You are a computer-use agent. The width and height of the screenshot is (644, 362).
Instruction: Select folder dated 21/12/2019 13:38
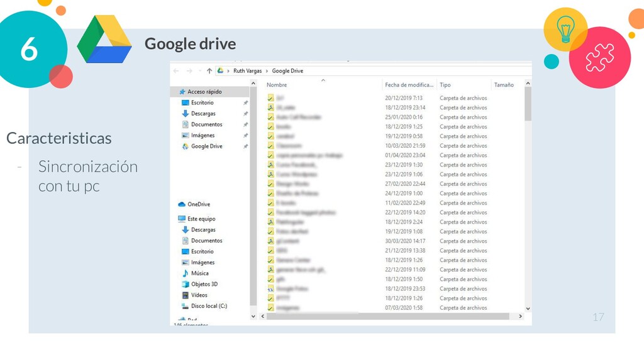(x=377, y=250)
